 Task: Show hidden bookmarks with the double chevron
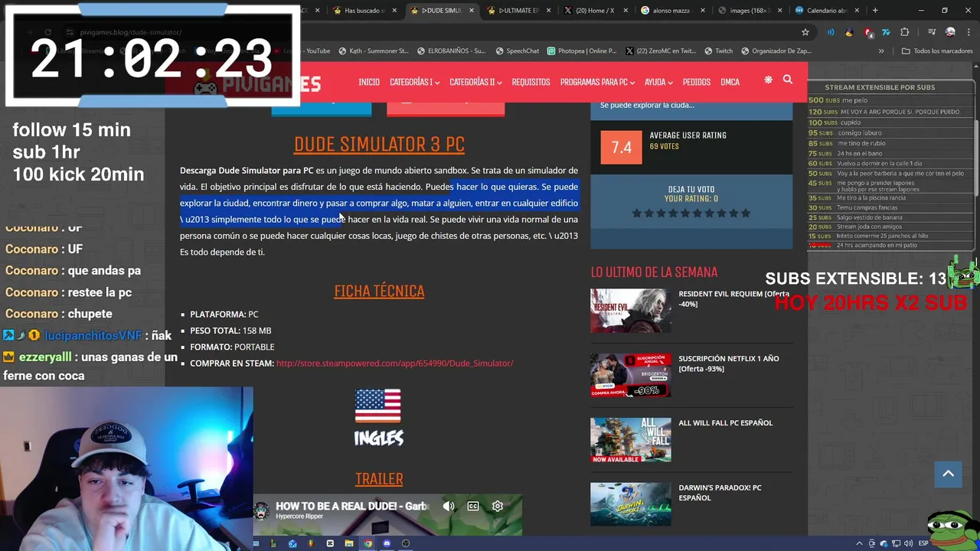click(x=881, y=51)
